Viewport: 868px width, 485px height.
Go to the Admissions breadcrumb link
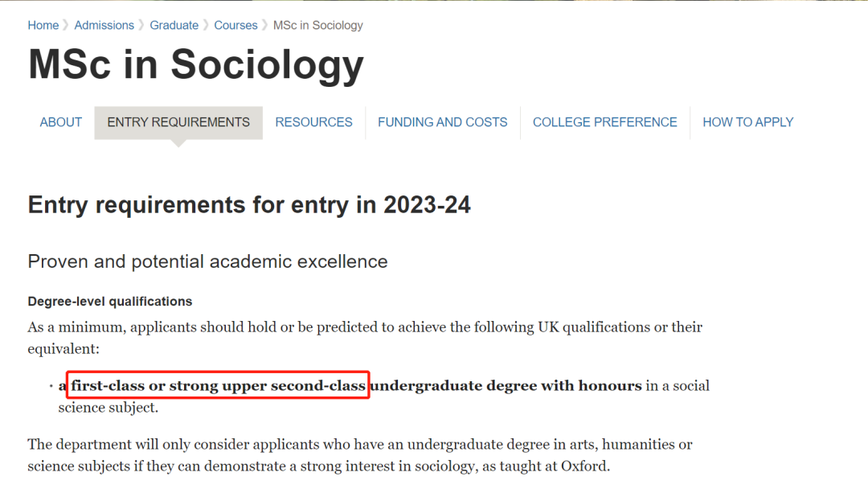click(x=104, y=25)
